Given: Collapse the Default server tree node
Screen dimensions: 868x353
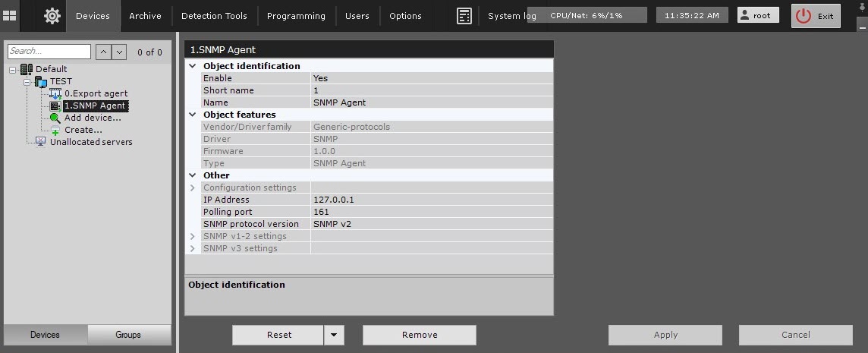Looking at the screenshot, I should point(13,69).
